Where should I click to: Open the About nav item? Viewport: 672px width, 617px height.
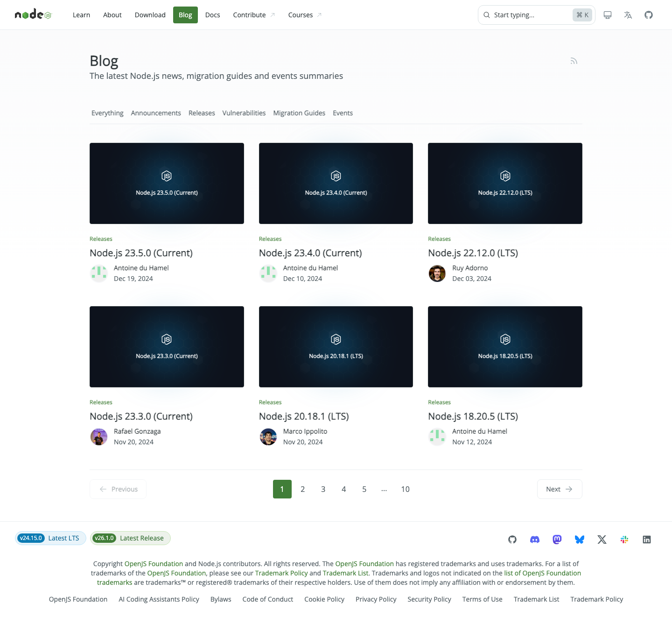112,15
